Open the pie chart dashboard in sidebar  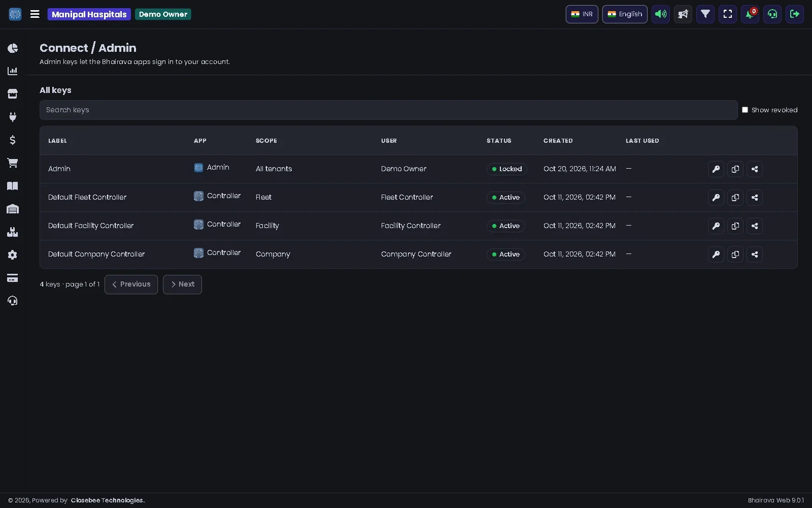(x=13, y=48)
